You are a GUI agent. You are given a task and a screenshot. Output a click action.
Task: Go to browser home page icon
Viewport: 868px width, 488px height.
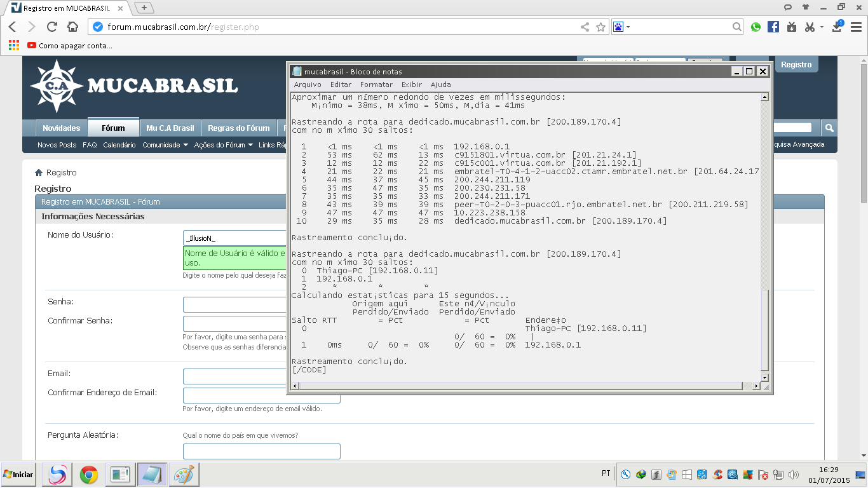72,27
